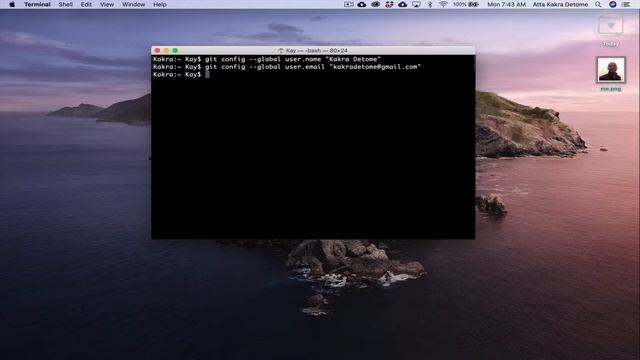The height and width of the screenshot is (360, 640).
Task: Open the View menu
Action: click(x=107, y=4)
